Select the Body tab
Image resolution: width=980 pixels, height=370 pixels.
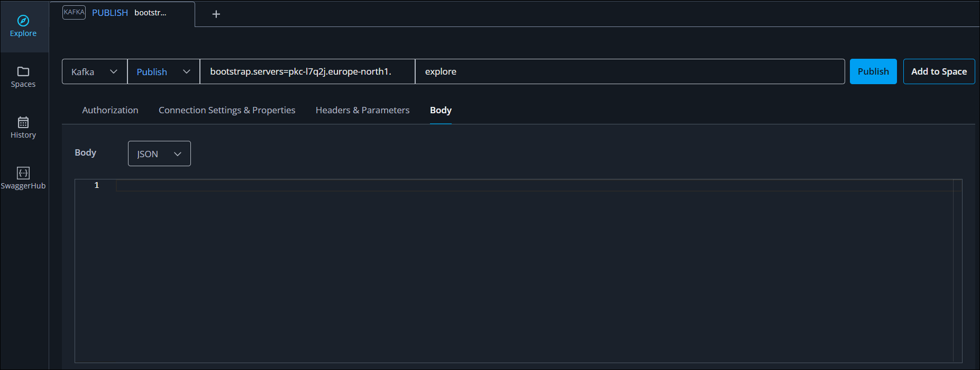tap(441, 110)
